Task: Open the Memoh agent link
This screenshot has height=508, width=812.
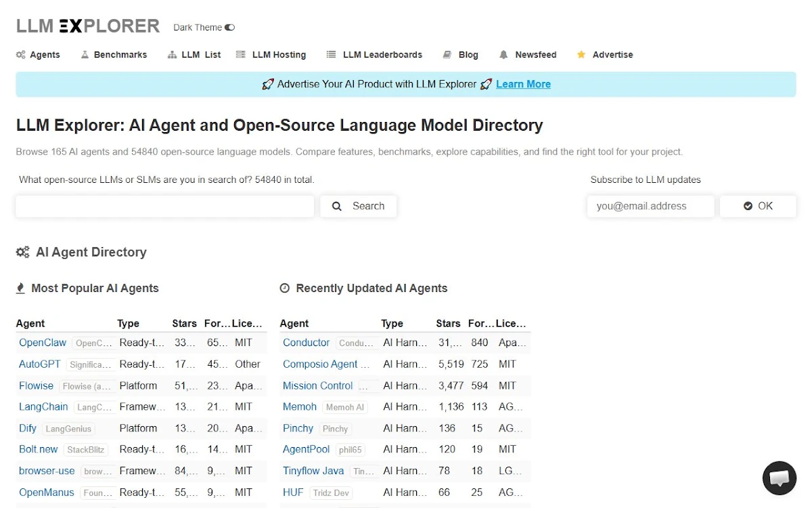Action: (300, 406)
